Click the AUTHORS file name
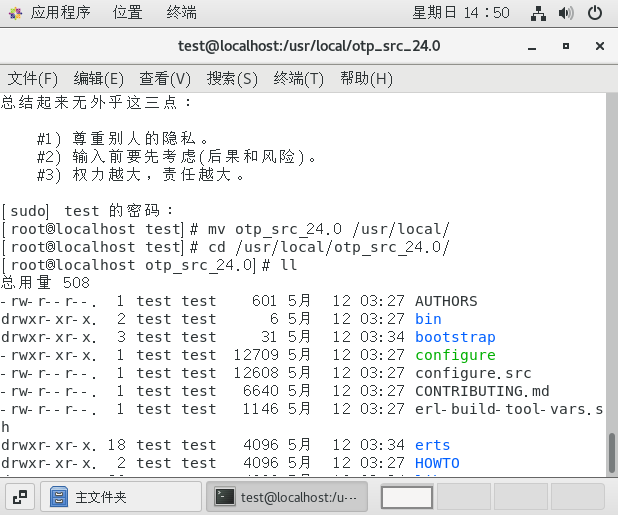 point(446,301)
